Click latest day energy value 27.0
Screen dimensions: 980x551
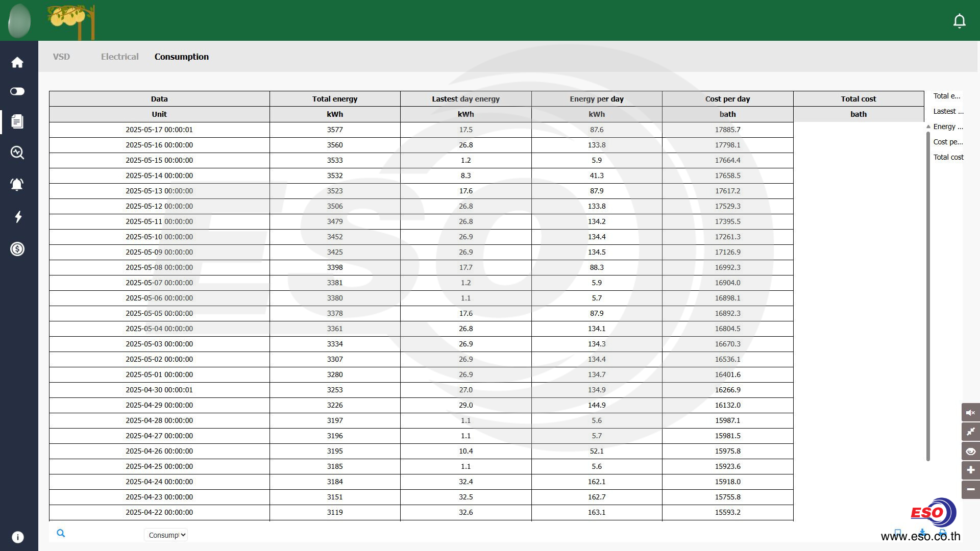tap(465, 390)
